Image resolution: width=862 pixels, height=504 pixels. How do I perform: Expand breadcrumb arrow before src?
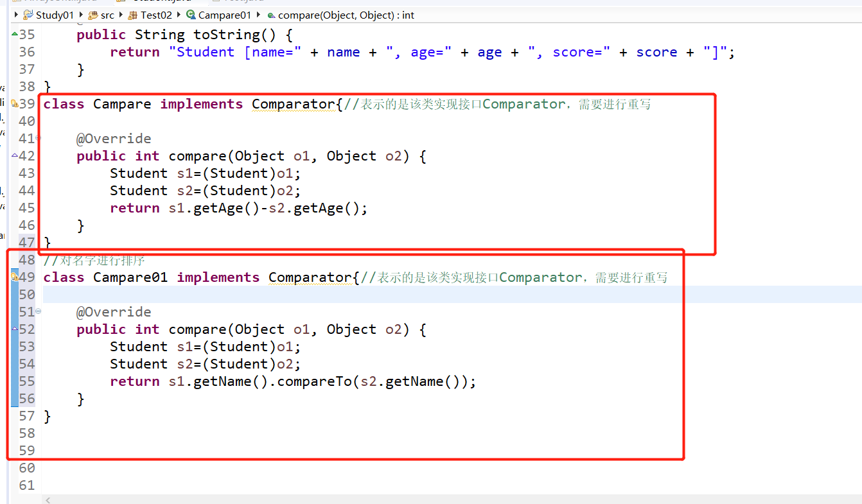[81, 15]
